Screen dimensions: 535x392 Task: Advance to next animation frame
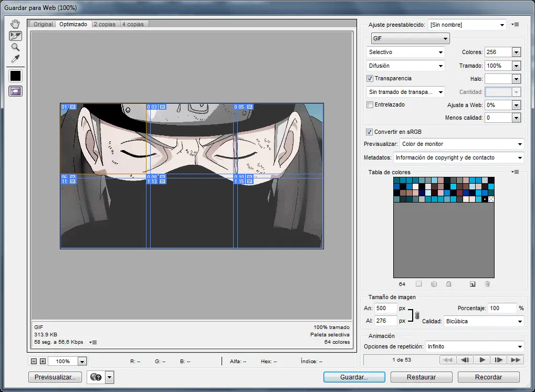click(x=498, y=359)
